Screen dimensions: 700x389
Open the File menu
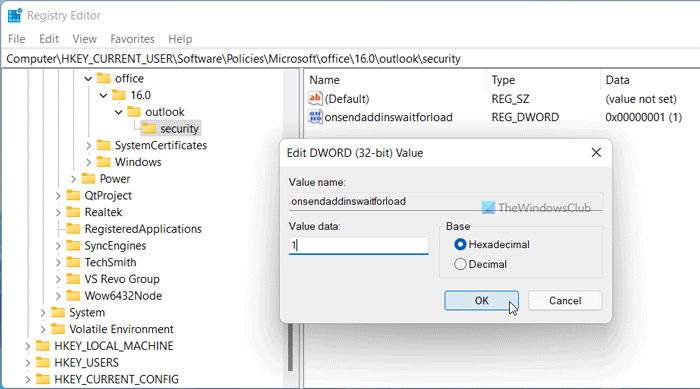[x=17, y=39]
